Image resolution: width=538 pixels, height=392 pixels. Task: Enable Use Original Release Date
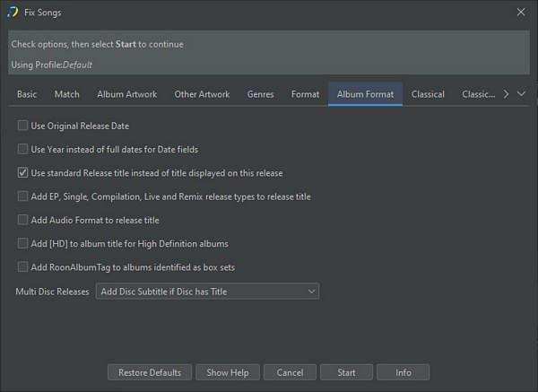(x=23, y=126)
